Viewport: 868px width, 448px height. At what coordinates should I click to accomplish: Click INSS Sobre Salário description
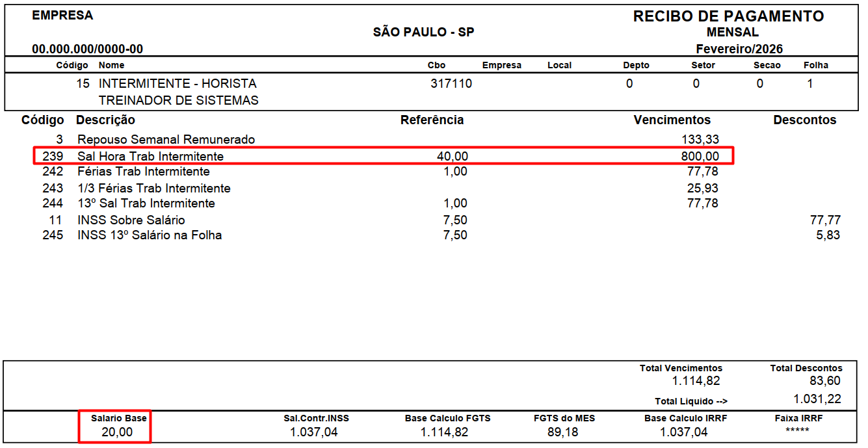click(x=131, y=220)
